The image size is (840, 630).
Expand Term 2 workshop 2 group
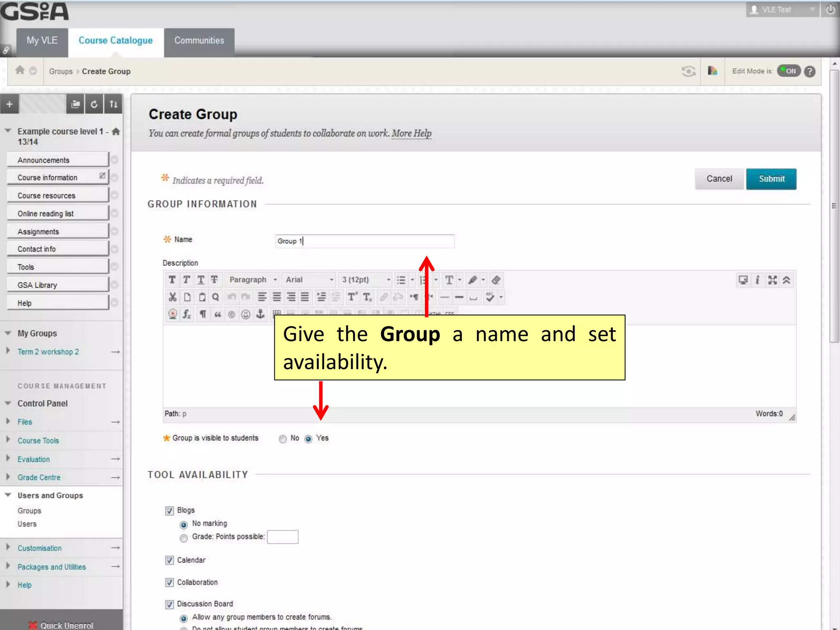(8, 351)
